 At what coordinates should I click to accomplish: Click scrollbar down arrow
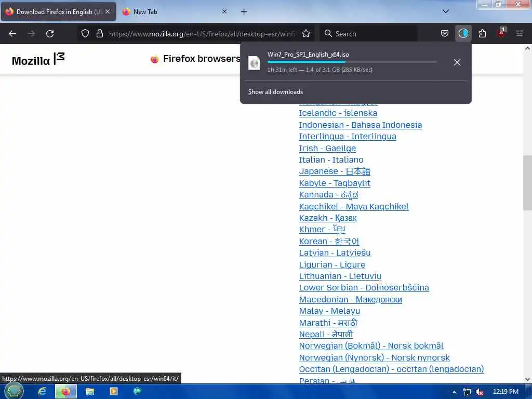(527, 379)
